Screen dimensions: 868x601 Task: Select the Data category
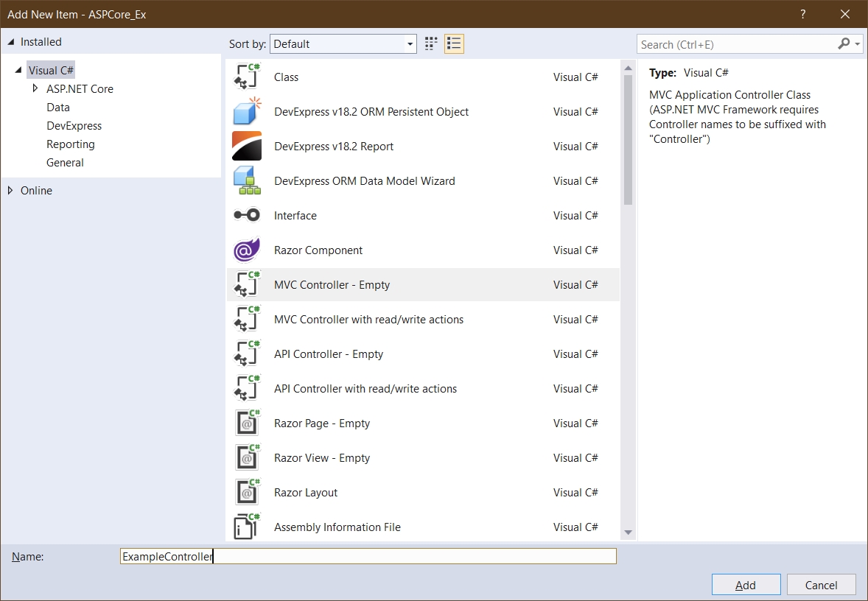(58, 108)
